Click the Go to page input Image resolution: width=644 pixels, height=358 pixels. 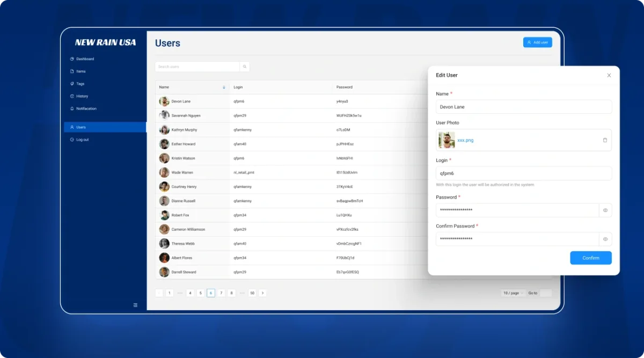545,293
